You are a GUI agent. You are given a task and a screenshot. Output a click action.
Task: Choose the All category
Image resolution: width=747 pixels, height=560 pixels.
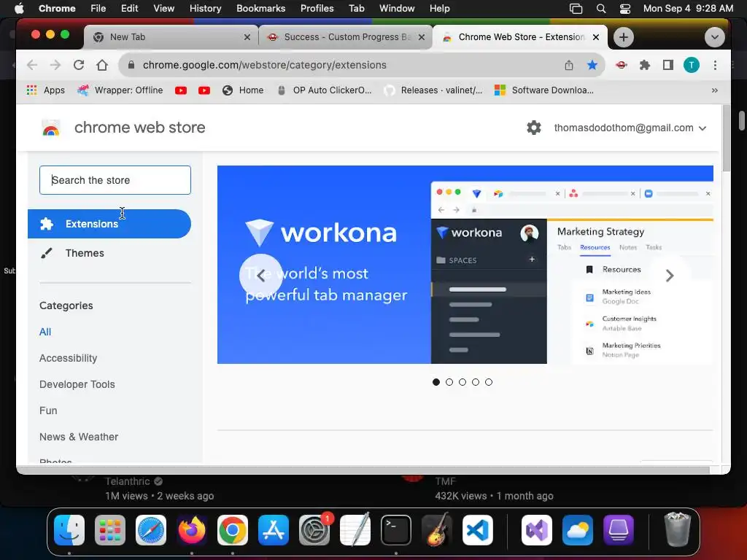point(45,332)
